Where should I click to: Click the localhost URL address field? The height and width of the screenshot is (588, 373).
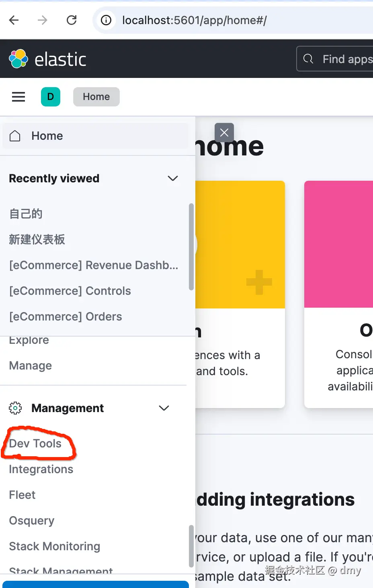click(x=195, y=20)
